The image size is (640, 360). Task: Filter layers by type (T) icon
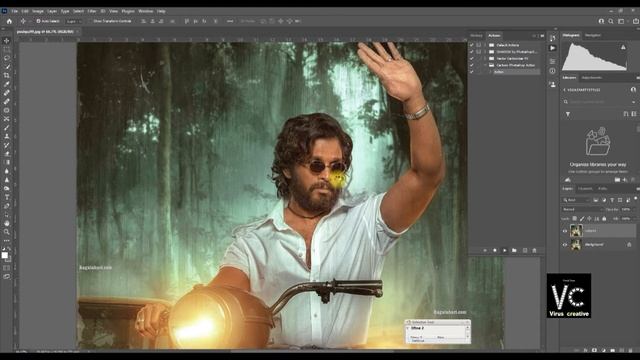612,200
